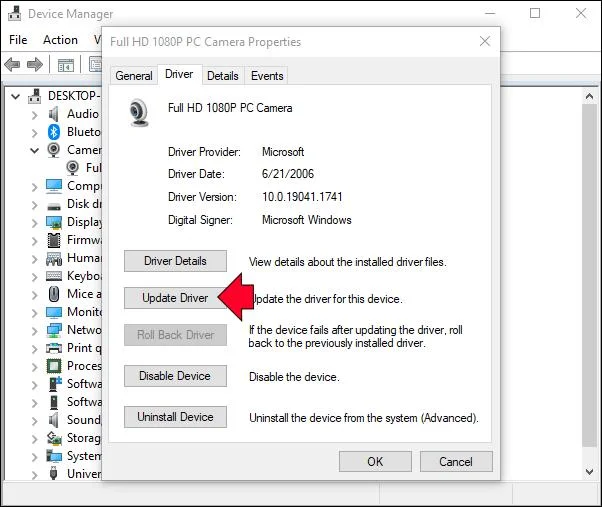Click the Show/Hide console tree toolbar icon

click(66, 65)
